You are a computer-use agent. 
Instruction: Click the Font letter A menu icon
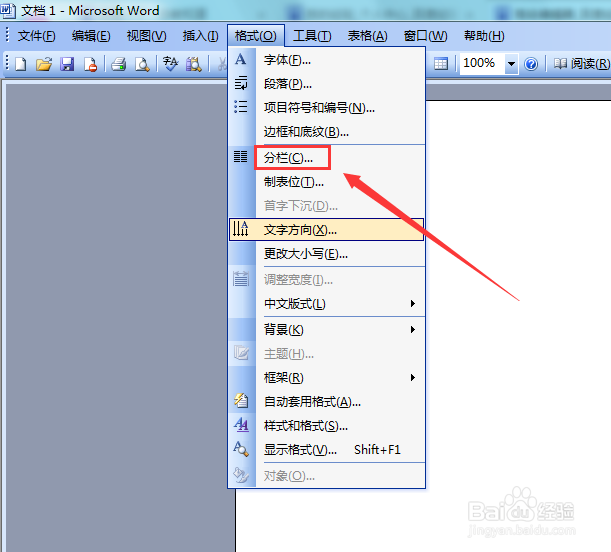coord(240,59)
